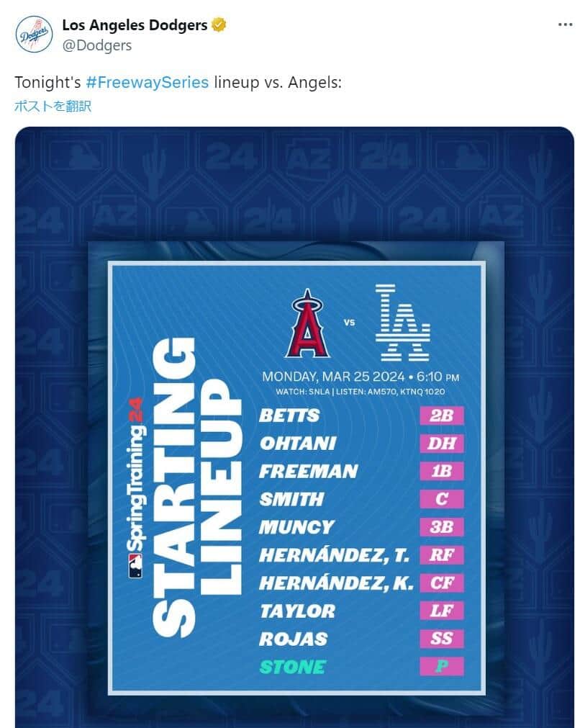Click the translate post link
585x728 pixels.
click(x=53, y=106)
